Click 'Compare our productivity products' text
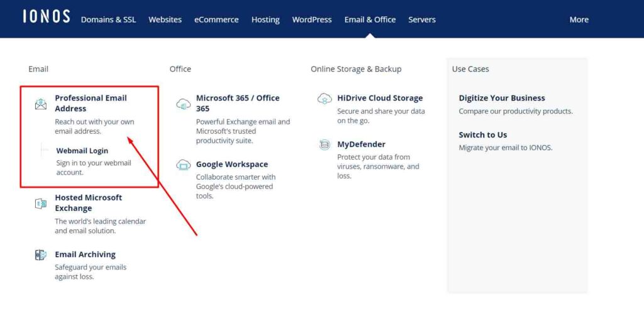This screenshot has width=644, height=316. coord(516,111)
